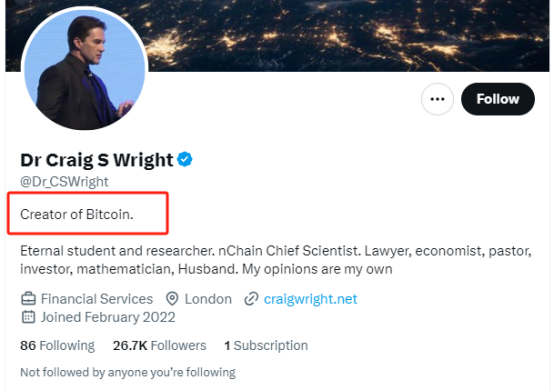The width and height of the screenshot is (554, 390).
Task: Click the Creator of Bitcoin text
Action: (77, 214)
